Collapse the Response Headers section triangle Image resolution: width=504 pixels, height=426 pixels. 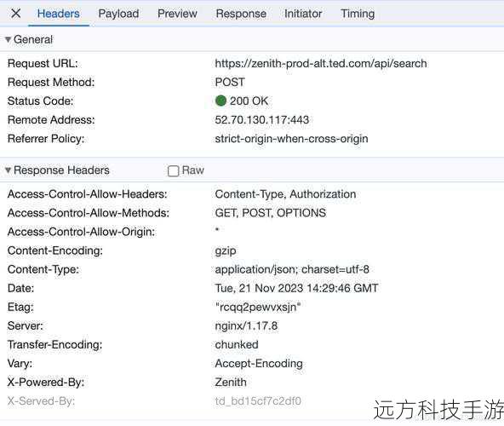pyautogui.click(x=8, y=170)
